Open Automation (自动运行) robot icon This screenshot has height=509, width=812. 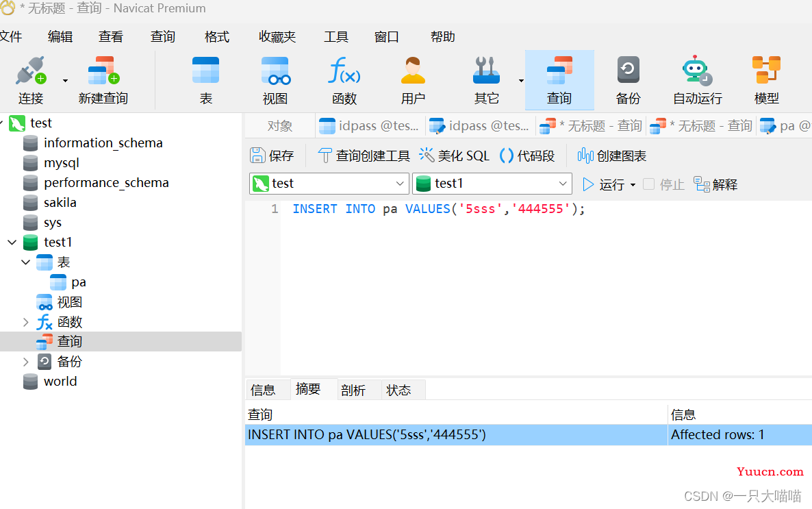pyautogui.click(x=697, y=71)
